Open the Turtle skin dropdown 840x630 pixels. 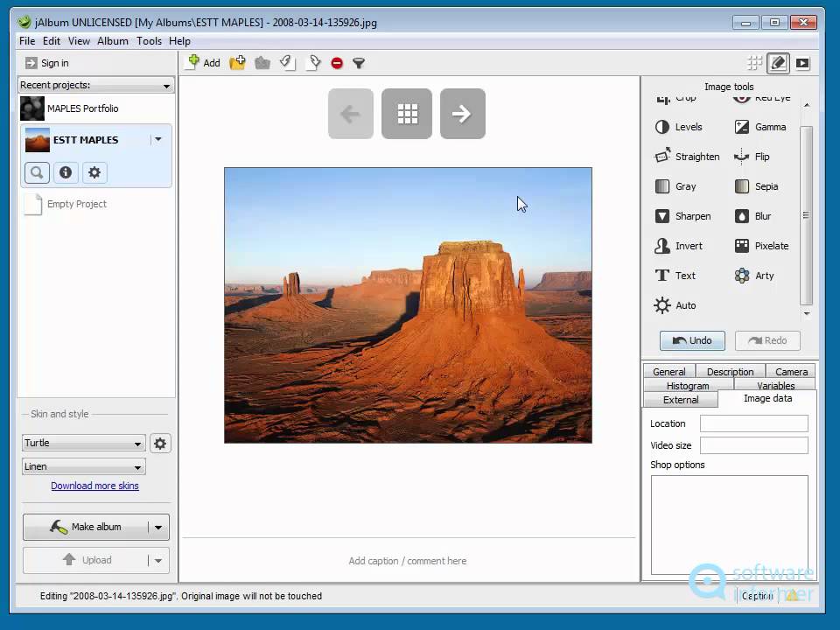(84, 443)
